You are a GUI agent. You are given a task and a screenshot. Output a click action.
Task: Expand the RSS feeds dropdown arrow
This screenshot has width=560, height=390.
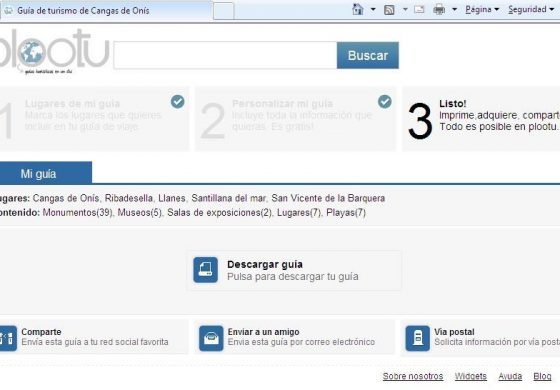pos(405,10)
